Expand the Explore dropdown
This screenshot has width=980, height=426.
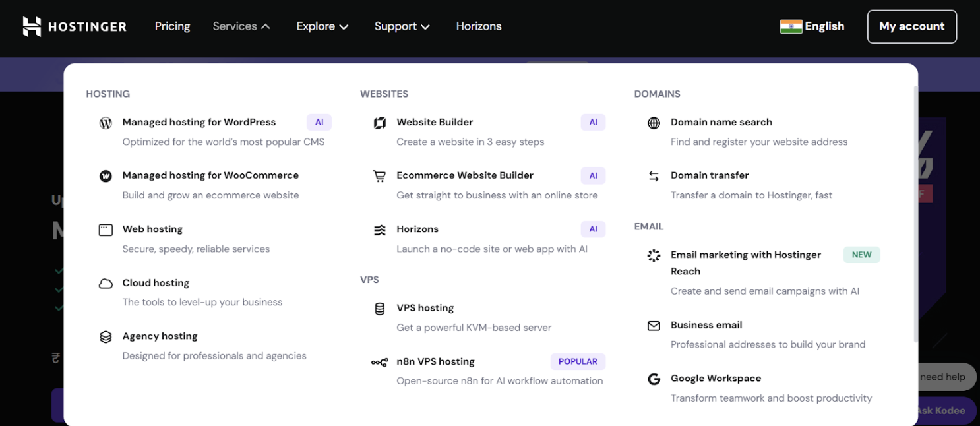[322, 26]
